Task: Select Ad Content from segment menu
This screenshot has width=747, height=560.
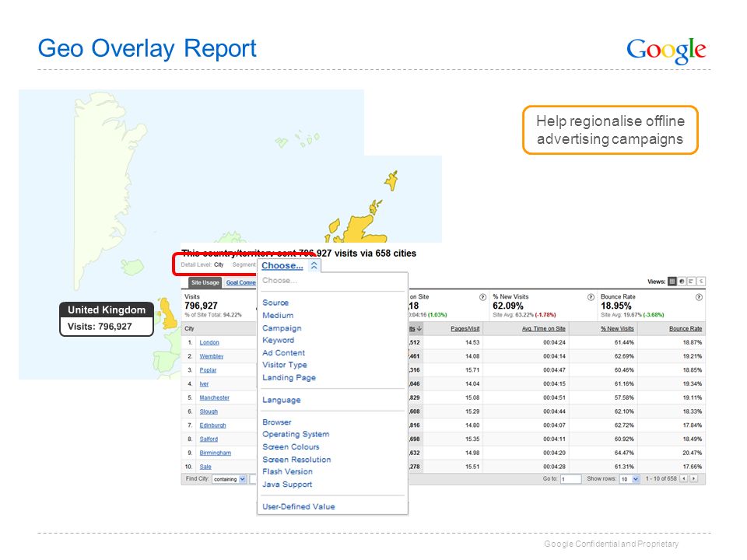Action: (283, 353)
